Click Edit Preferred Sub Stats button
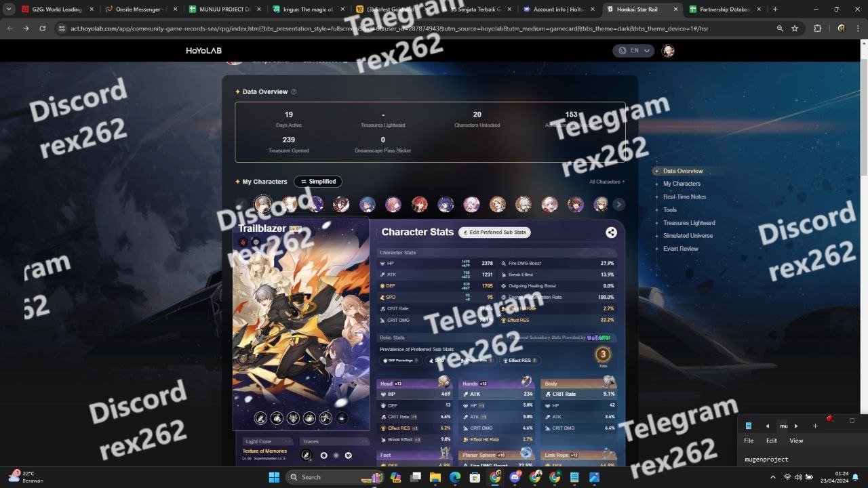Screen dimensions: 868x488 (494, 232)
